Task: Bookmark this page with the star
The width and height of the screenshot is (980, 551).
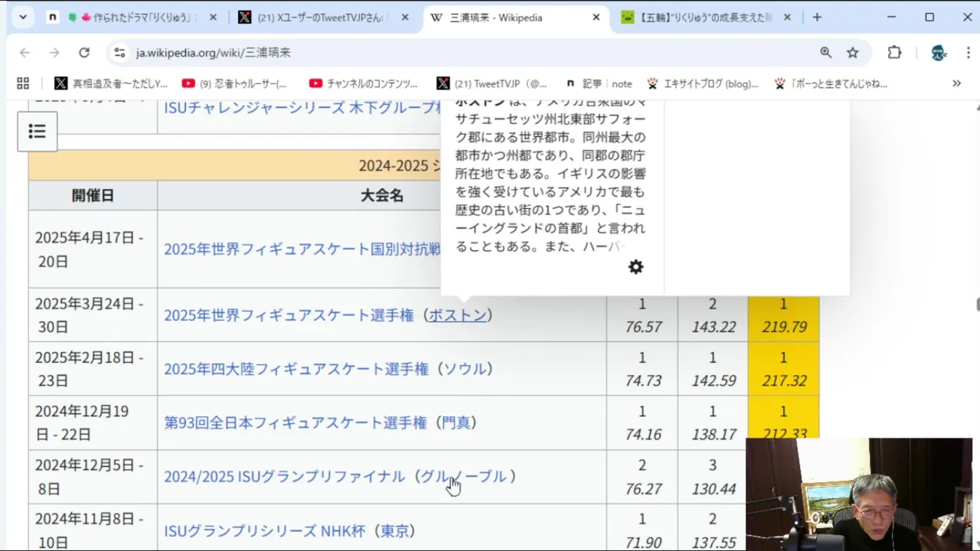Action: (x=852, y=52)
